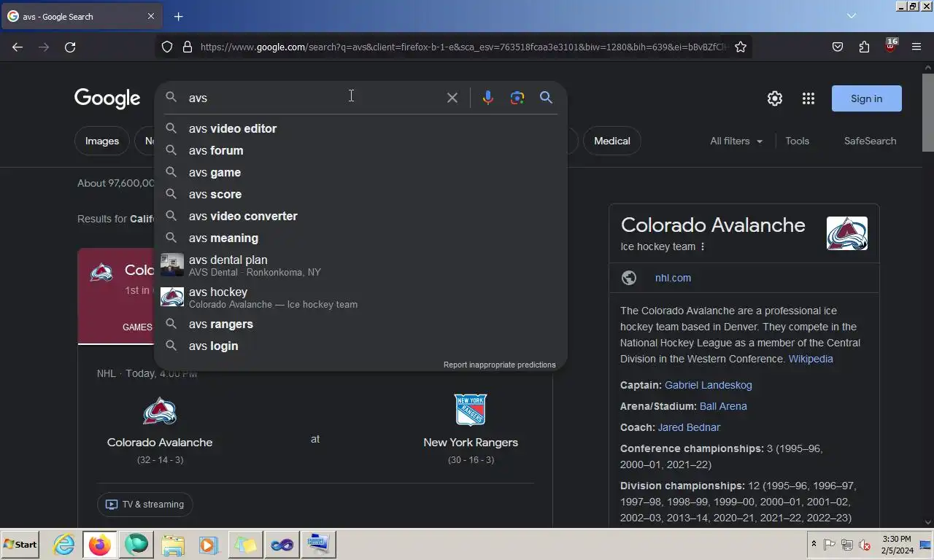Click the browser back arrow

coord(18,47)
